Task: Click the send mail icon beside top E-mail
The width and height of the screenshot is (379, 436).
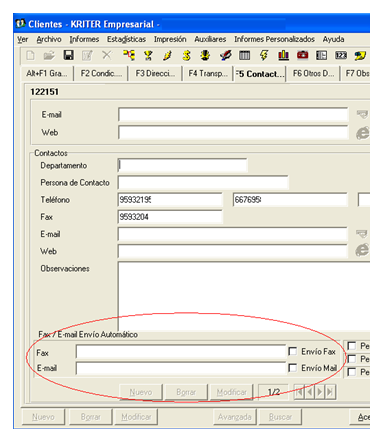Action: point(362,114)
